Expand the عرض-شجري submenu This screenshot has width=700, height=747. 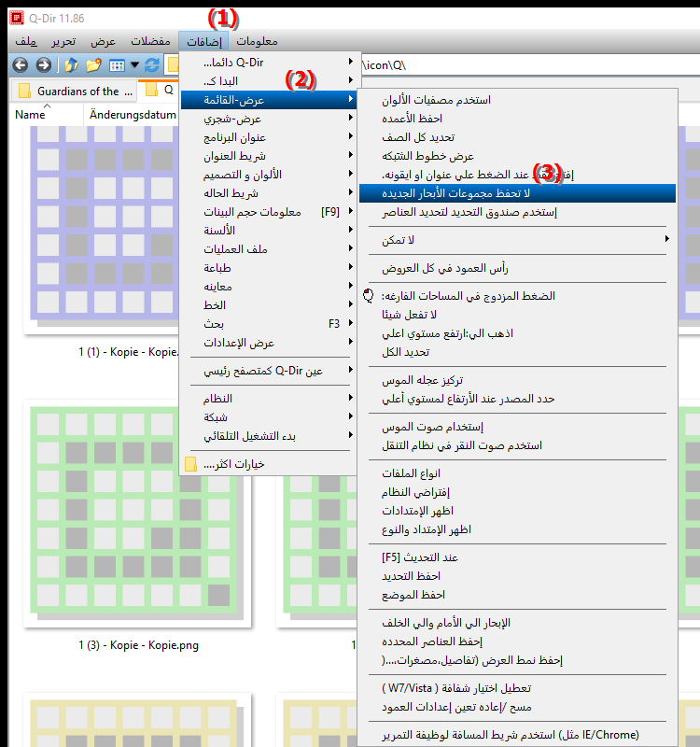pyautogui.click(x=269, y=119)
